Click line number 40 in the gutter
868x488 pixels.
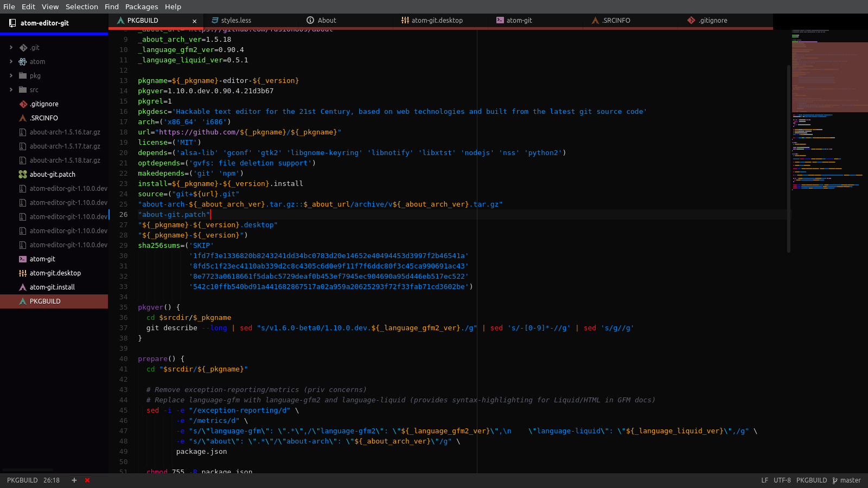tap(124, 359)
